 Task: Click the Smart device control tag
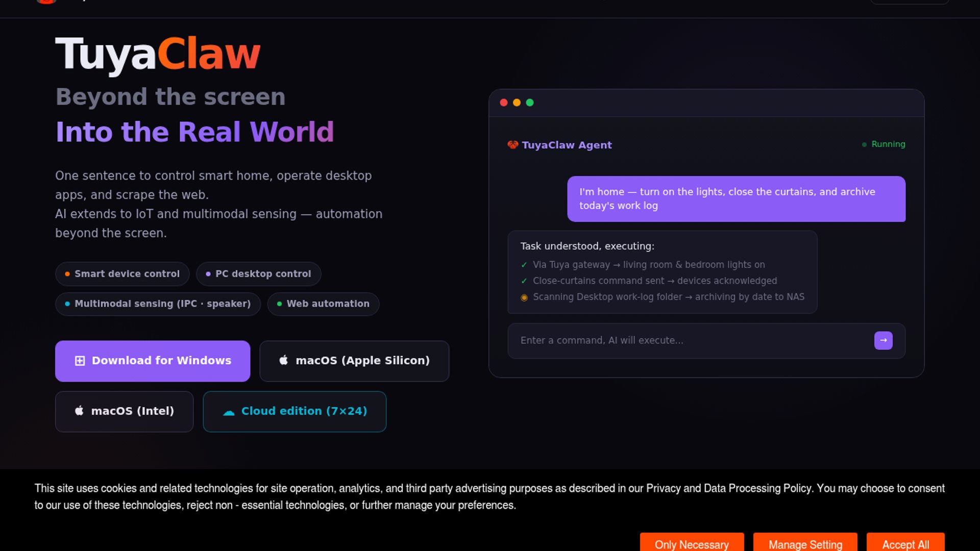point(122,274)
